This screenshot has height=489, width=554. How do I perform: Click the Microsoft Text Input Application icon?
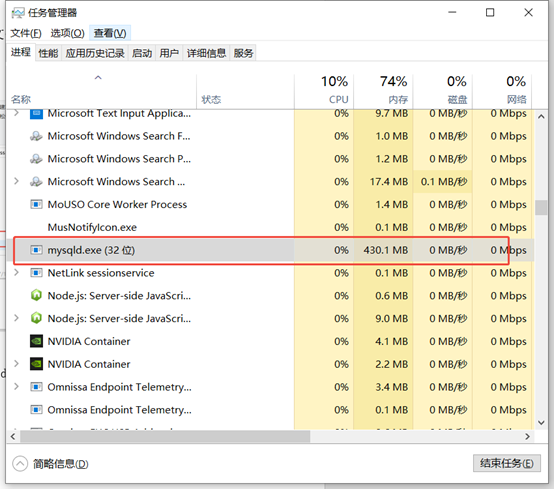click(x=36, y=114)
